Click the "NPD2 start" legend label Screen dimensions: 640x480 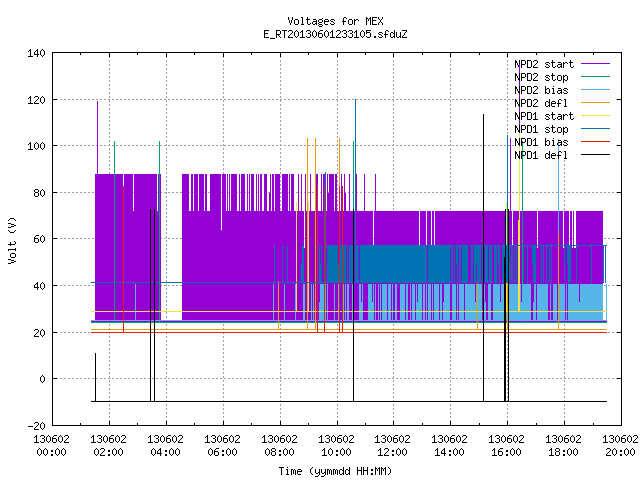click(x=544, y=64)
